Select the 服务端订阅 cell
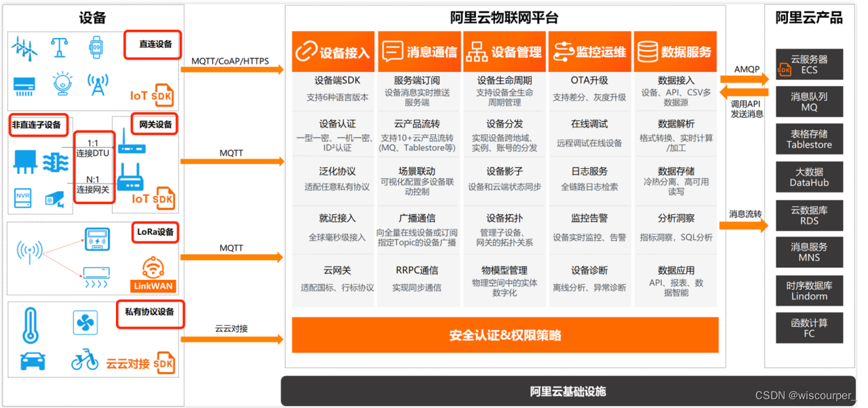Screen dimensions: 868x408 pos(417,91)
